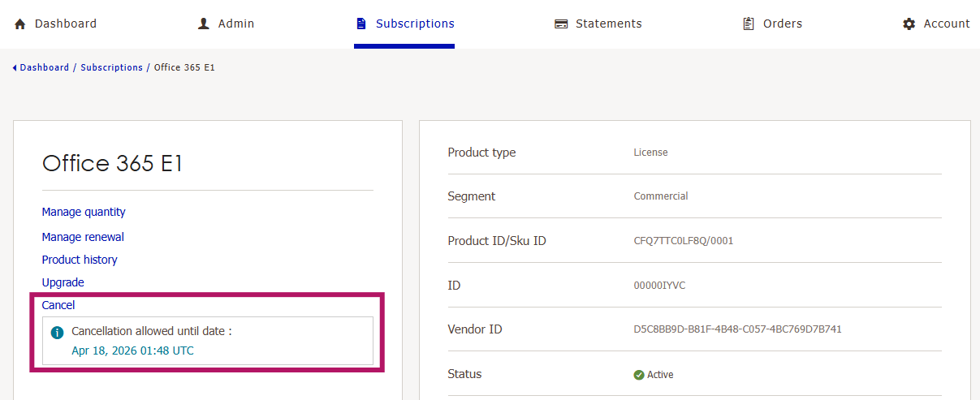This screenshot has height=400, width=980.
Task: Click the Account gear icon
Action: click(x=909, y=24)
